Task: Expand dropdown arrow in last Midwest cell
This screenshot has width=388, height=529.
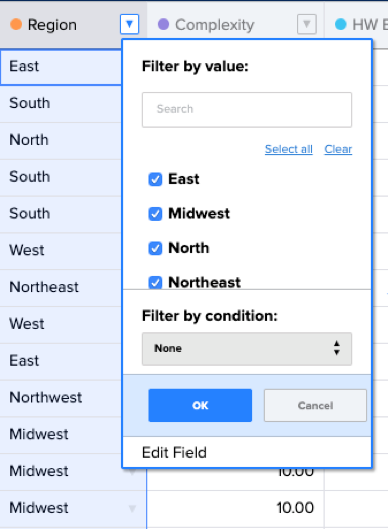Action: pos(132,508)
